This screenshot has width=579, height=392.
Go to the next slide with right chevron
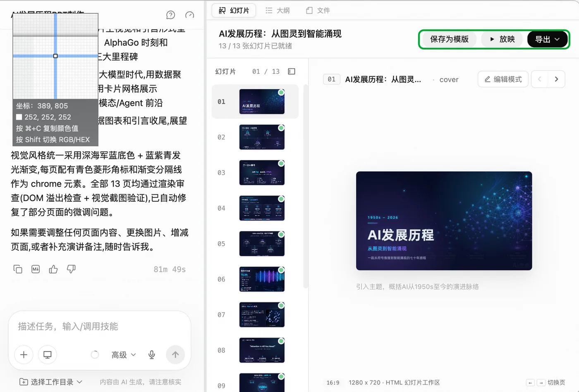(x=556, y=79)
